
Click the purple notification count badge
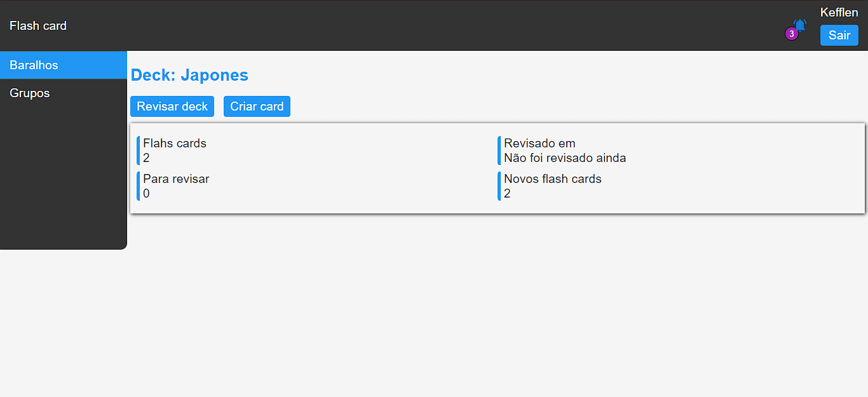[791, 34]
